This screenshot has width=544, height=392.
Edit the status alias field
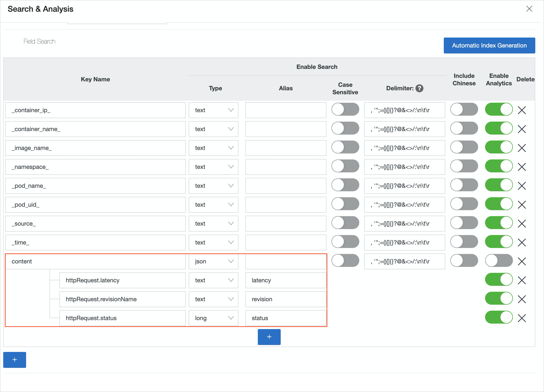click(286, 318)
